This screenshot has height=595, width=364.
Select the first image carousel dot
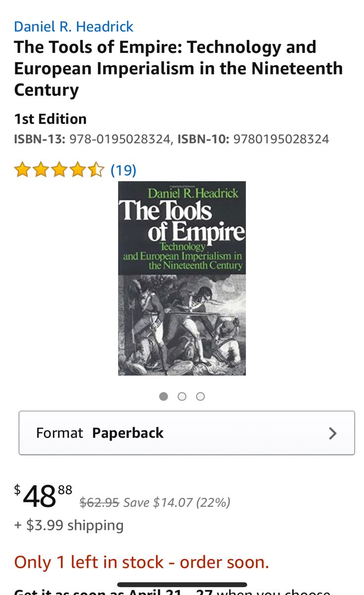[x=163, y=396]
